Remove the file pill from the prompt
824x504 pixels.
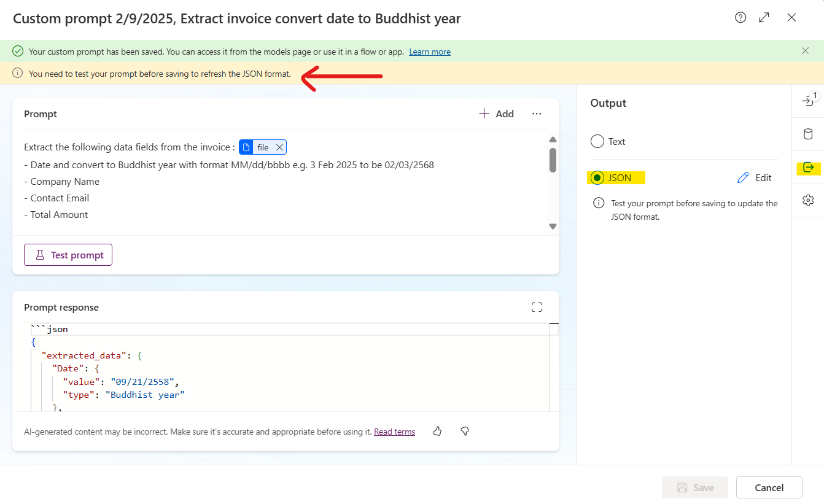[279, 147]
